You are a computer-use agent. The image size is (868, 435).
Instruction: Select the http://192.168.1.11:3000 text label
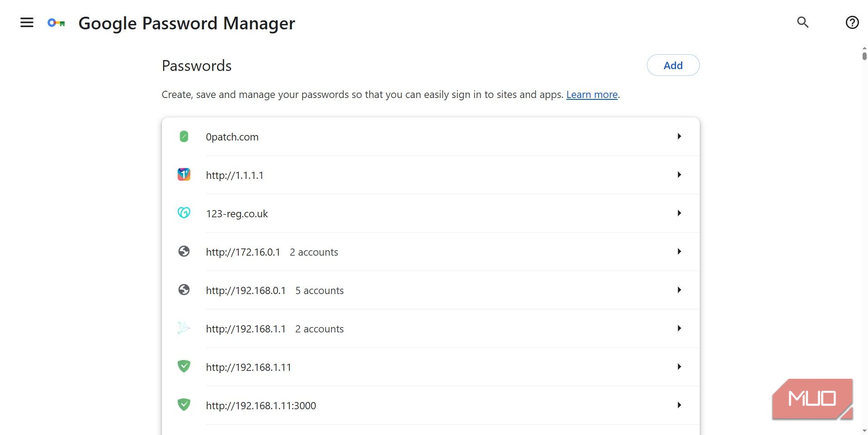click(x=261, y=406)
